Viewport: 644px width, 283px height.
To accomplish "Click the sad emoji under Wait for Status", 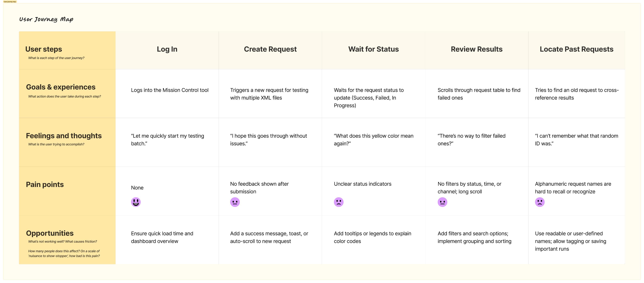I will (x=339, y=202).
